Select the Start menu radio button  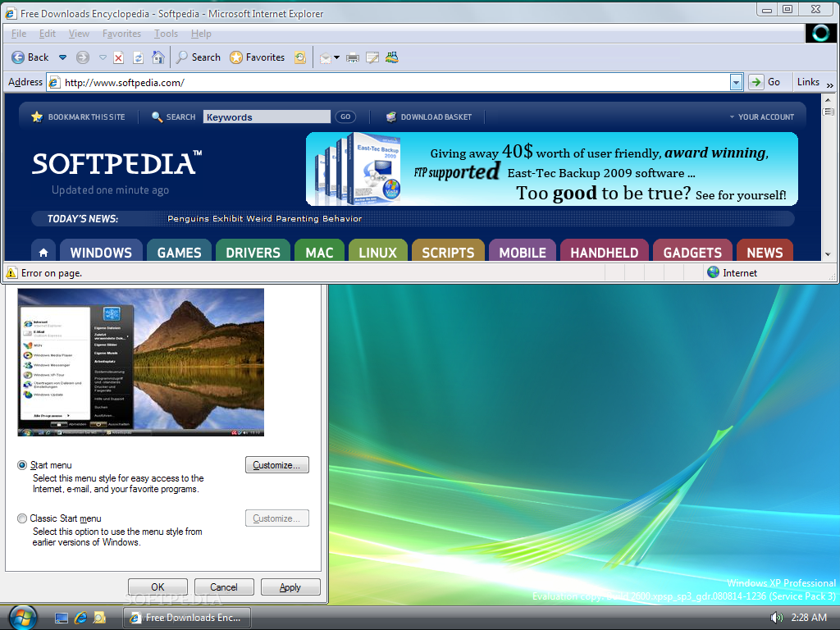22,465
